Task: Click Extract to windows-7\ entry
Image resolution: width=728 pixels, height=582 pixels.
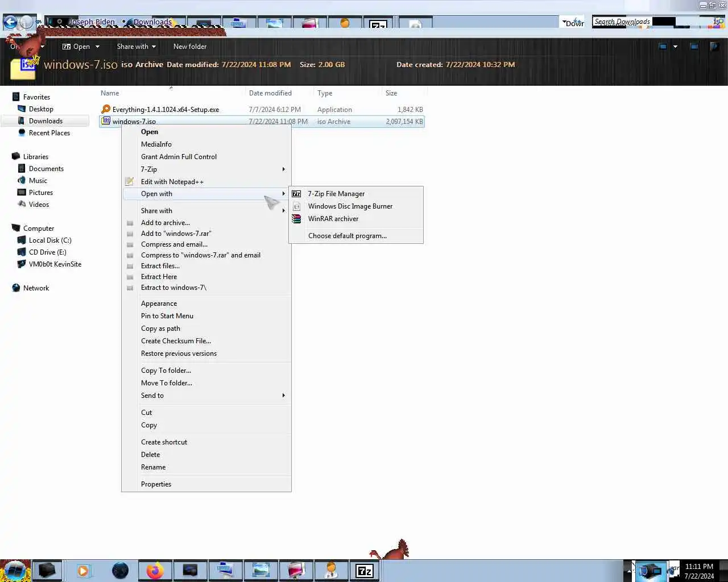Action: tap(173, 288)
